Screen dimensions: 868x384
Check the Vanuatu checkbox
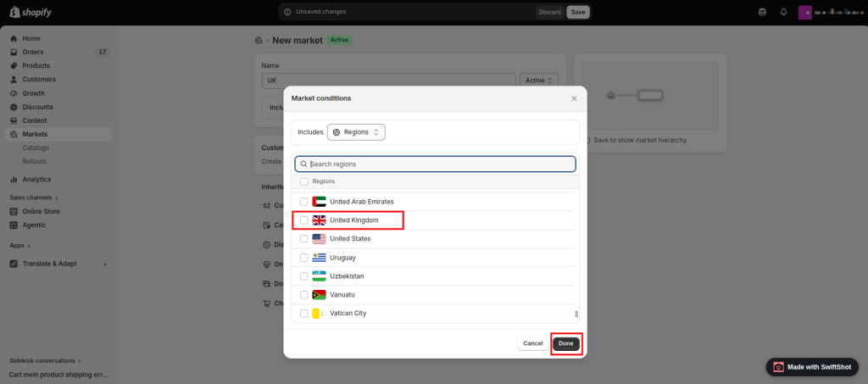[x=304, y=294]
